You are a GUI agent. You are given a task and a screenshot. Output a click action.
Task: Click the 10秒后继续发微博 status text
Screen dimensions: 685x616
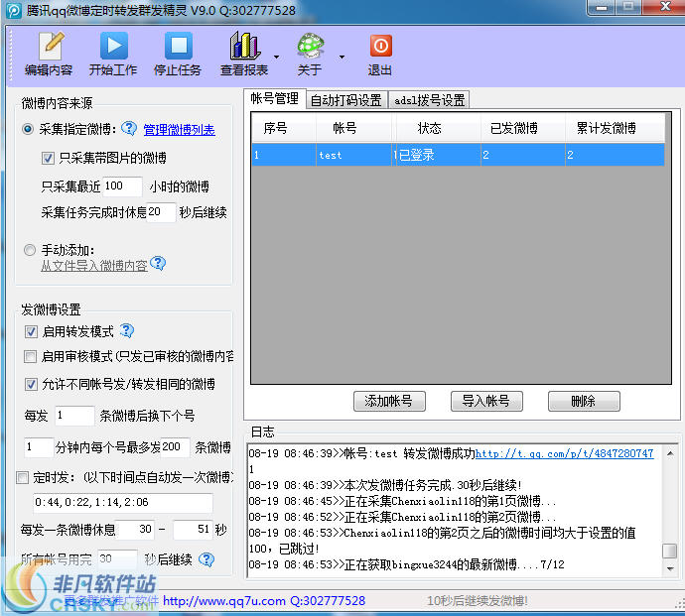478,601
